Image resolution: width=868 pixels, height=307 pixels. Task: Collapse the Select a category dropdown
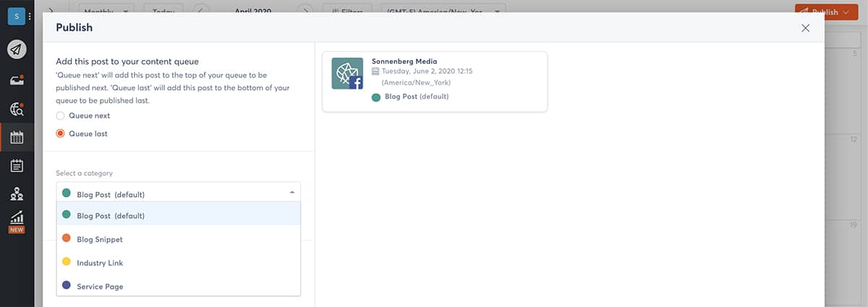click(292, 193)
